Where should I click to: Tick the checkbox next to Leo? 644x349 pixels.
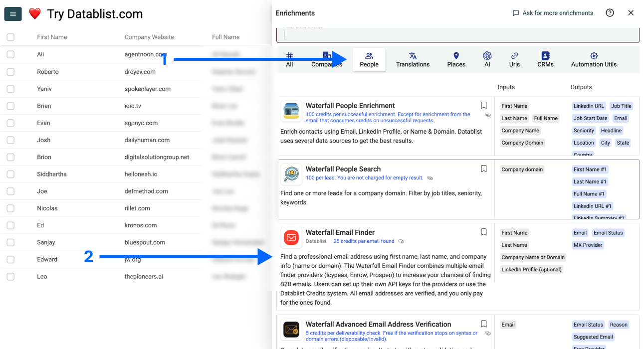(x=10, y=276)
